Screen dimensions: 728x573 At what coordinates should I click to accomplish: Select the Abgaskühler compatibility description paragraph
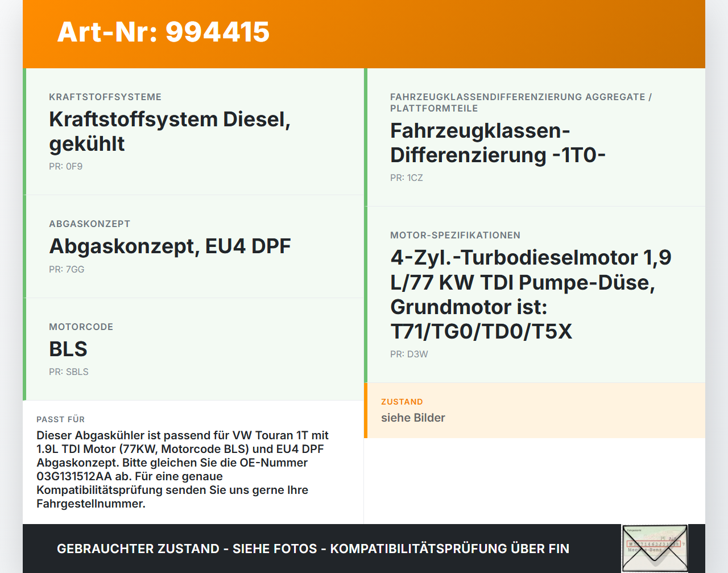tap(183, 469)
